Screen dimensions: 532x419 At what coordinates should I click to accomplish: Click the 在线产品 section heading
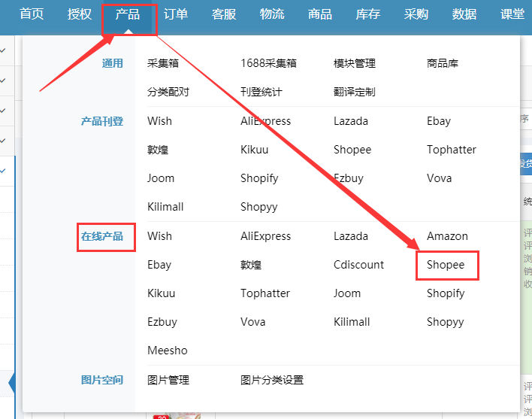101,236
